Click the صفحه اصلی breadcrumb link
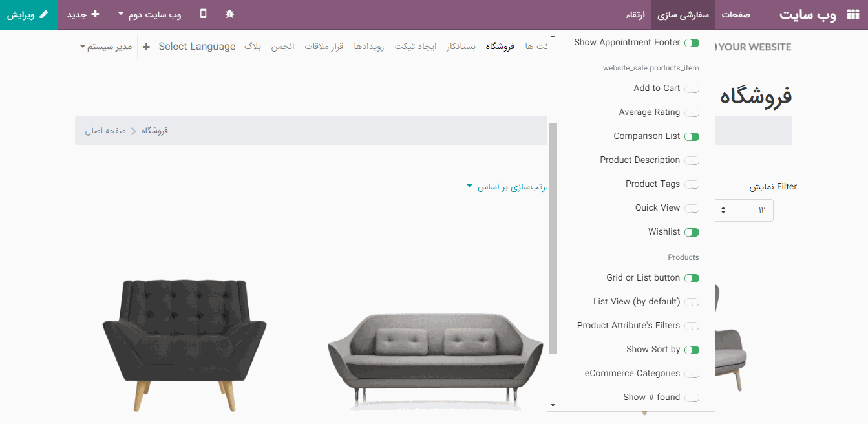 (x=107, y=131)
